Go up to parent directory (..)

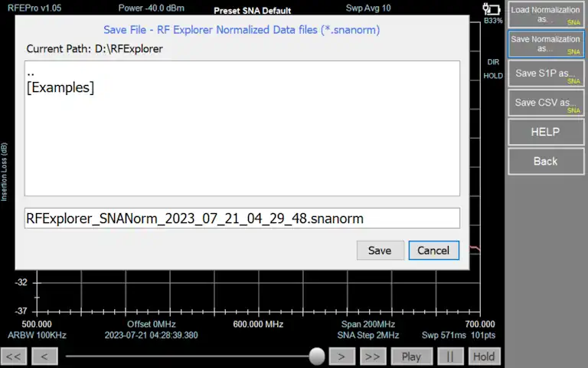pos(31,72)
